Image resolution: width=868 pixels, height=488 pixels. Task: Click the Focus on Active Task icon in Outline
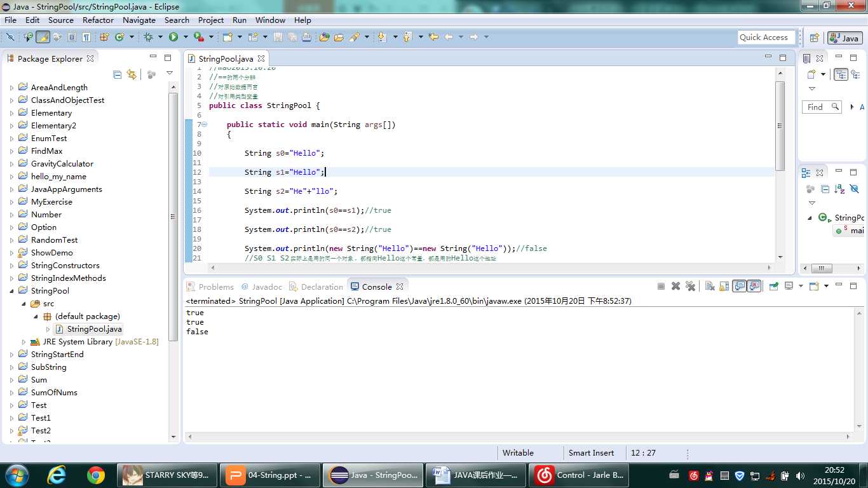point(810,189)
